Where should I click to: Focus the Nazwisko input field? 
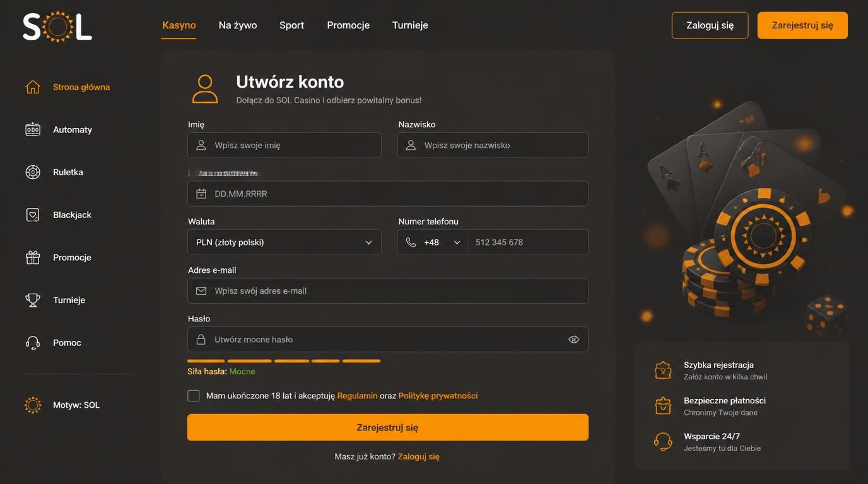[493, 145]
